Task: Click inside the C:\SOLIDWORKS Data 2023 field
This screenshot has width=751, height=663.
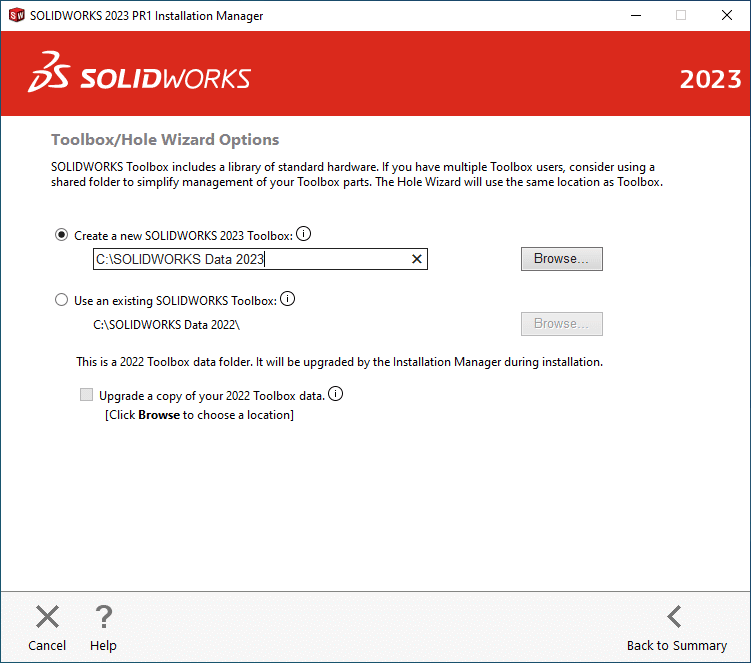Action: click(x=250, y=259)
